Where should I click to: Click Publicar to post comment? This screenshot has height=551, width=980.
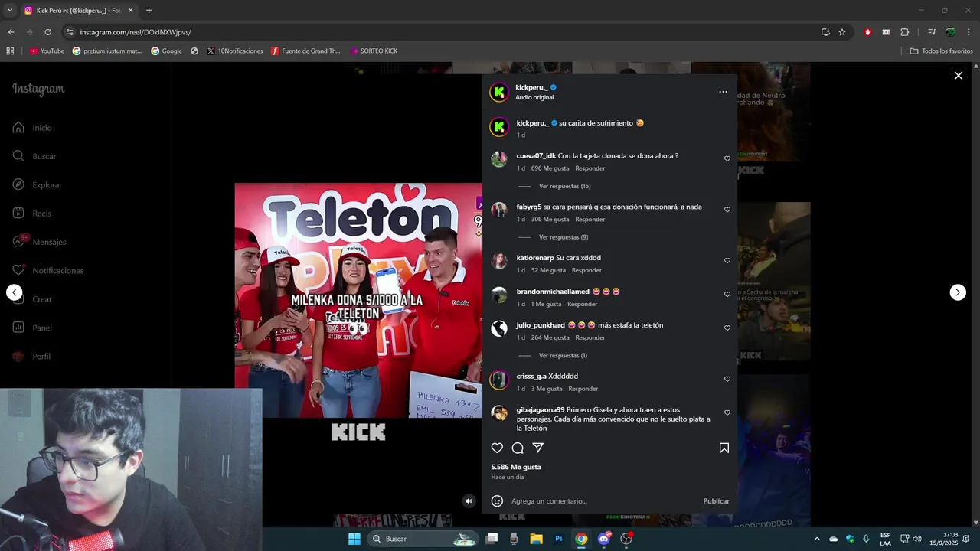[x=716, y=501]
